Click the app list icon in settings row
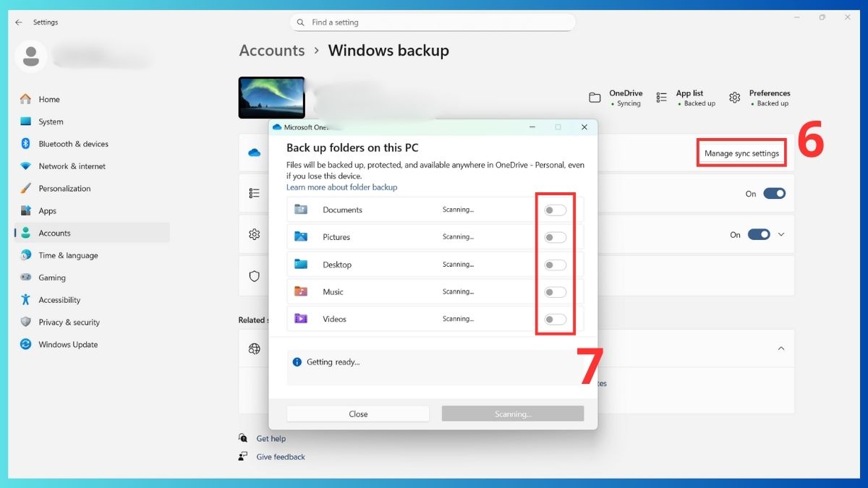Screen dimensions: 868x488 [254, 194]
